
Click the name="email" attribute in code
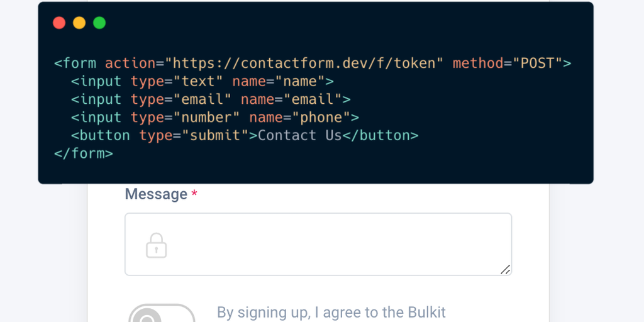pyautogui.click(x=291, y=99)
